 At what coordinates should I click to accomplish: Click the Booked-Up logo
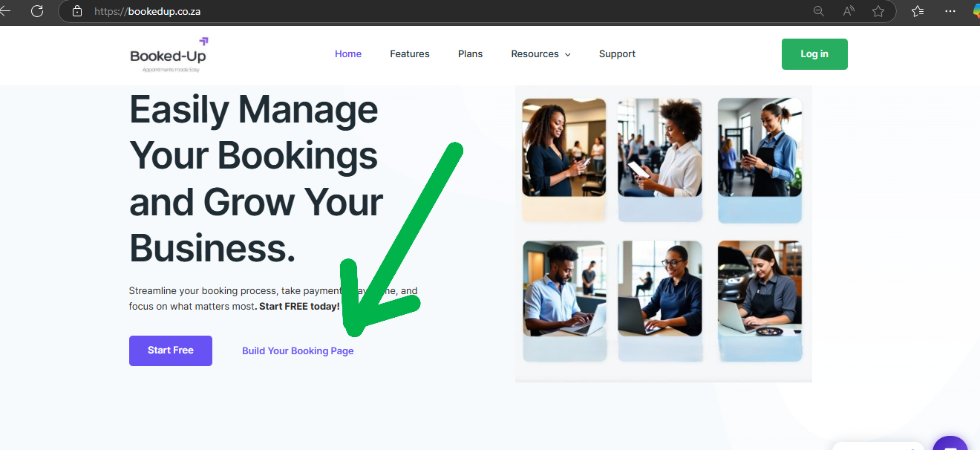[x=169, y=55]
